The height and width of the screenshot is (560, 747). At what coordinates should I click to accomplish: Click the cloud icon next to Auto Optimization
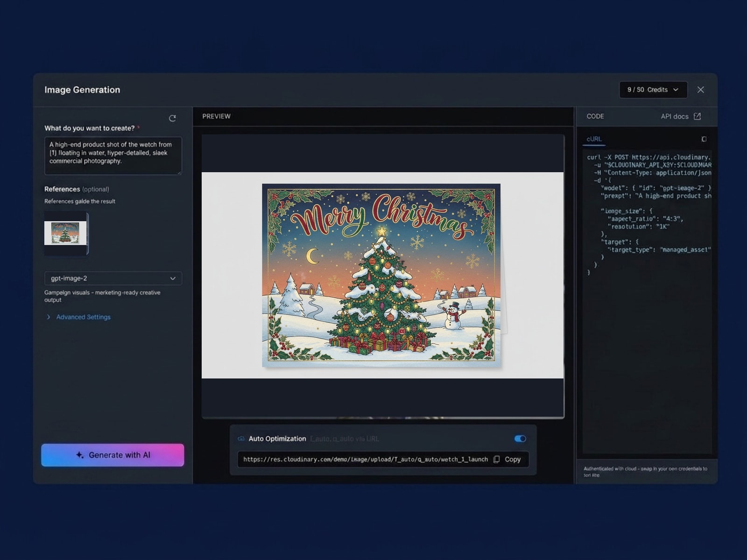tap(241, 439)
